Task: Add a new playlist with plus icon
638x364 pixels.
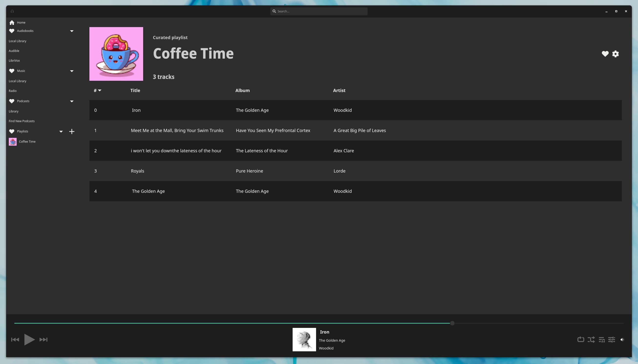Action: tap(72, 131)
